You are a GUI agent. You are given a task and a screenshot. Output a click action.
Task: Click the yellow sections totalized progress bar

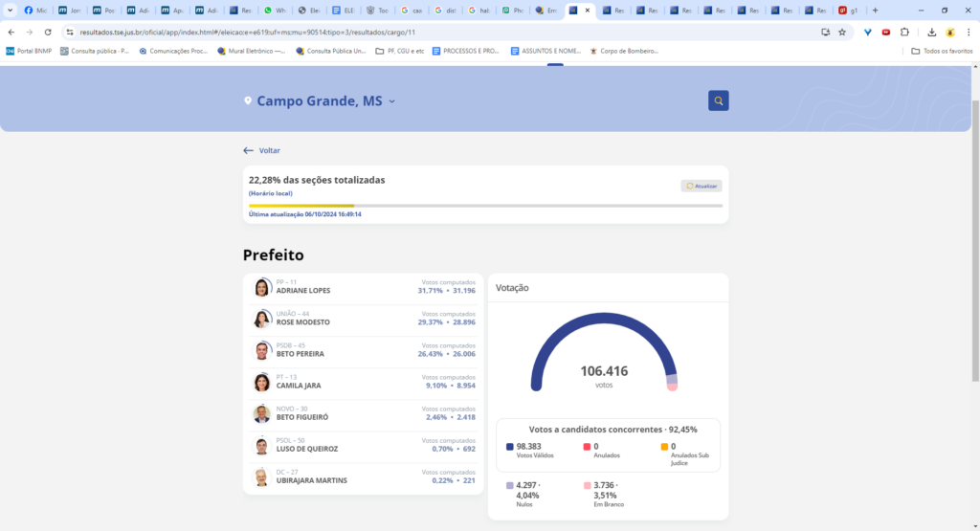[x=301, y=205]
